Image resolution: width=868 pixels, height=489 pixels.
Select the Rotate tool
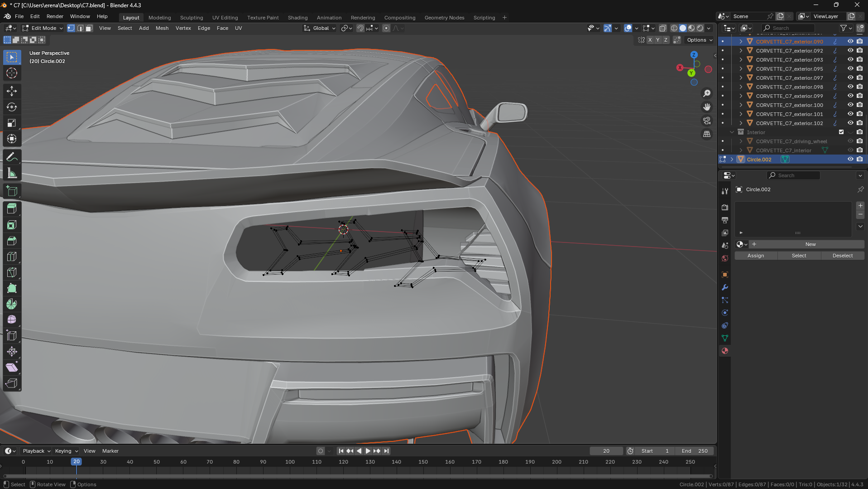12,107
